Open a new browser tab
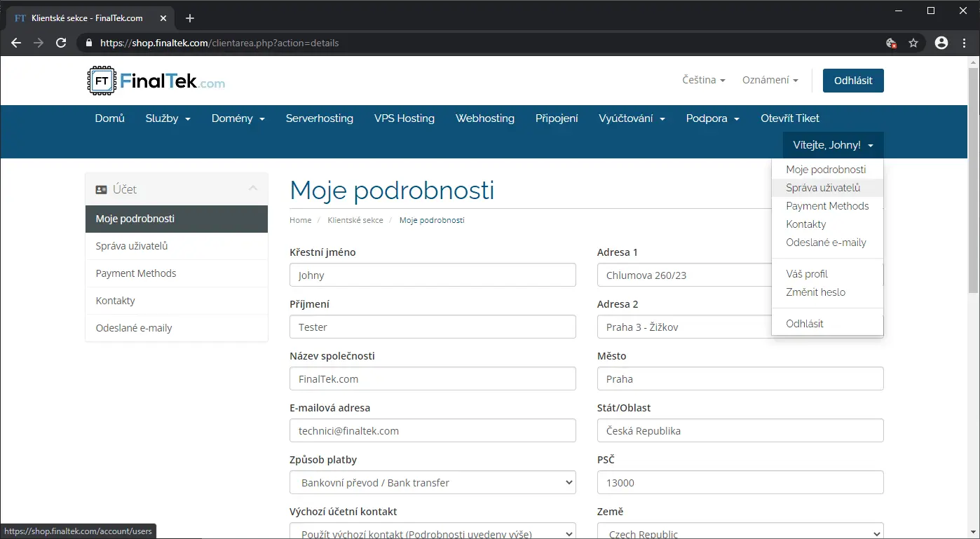The height and width of the screenshot is (539, 980). click(189, 18)
